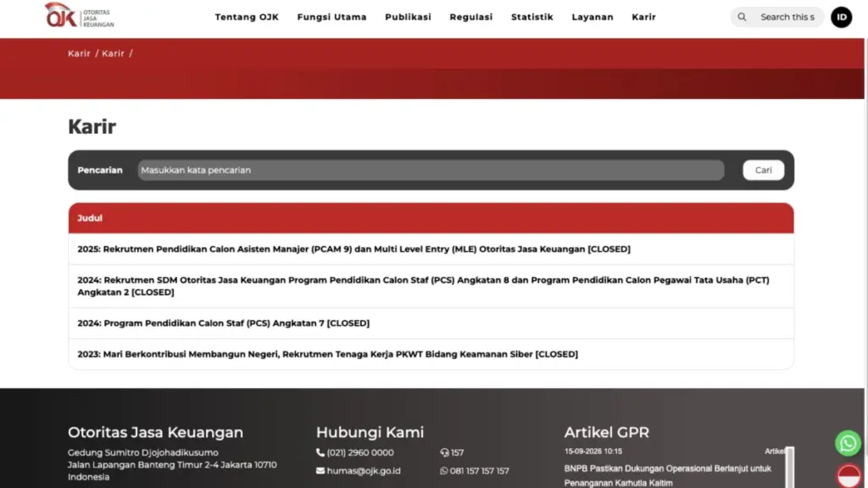Click the headset icon beside 157
The height and width of the screenshot is (488, 868).
[444, 452]
